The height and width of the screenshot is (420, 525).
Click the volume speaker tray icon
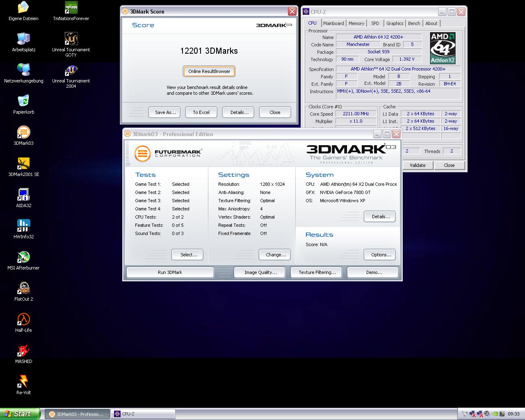click(486, 414)
